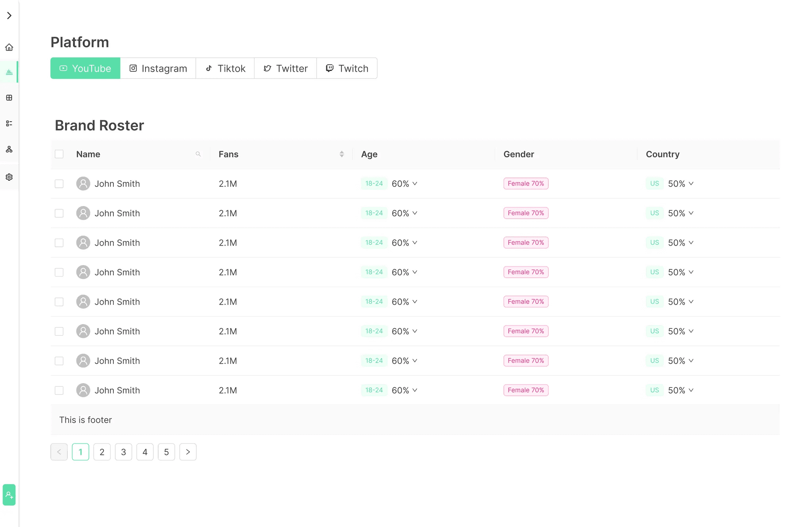This screenshot has height=527, width=812.
Task: Check the last John Smith row checkbox
Action: pyautogui.click(x=59, y=390)
